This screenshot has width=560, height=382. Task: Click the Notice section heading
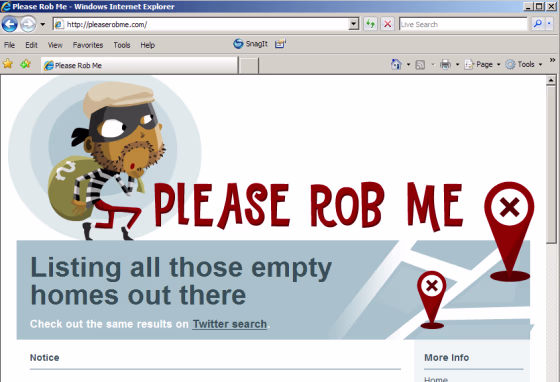(x=45, y=357)
